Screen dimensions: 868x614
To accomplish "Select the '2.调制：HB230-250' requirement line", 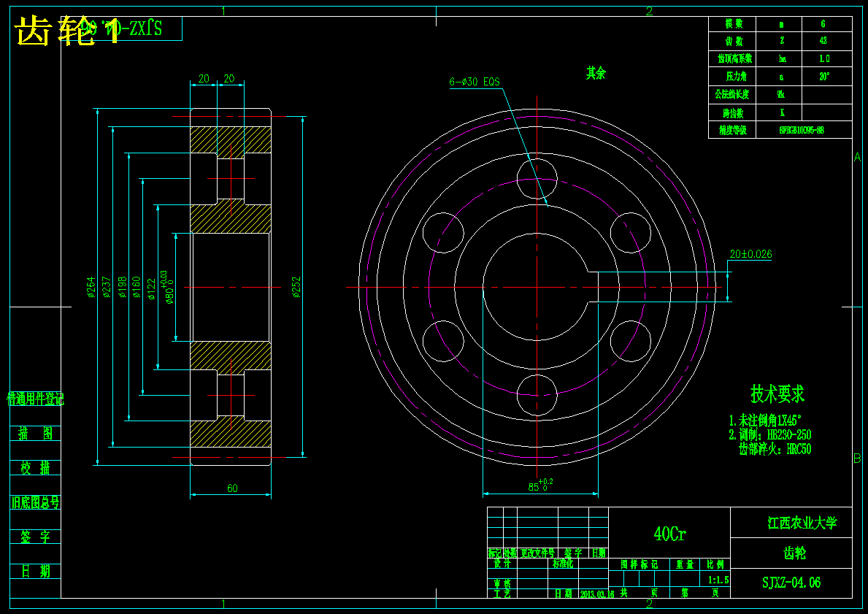I will point(770,434).
